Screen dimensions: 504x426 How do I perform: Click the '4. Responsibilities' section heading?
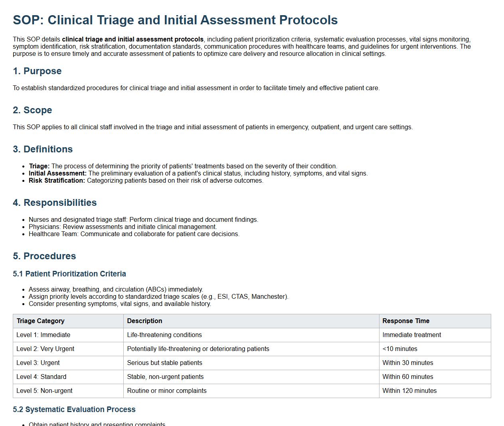click(x=55, y=203)
